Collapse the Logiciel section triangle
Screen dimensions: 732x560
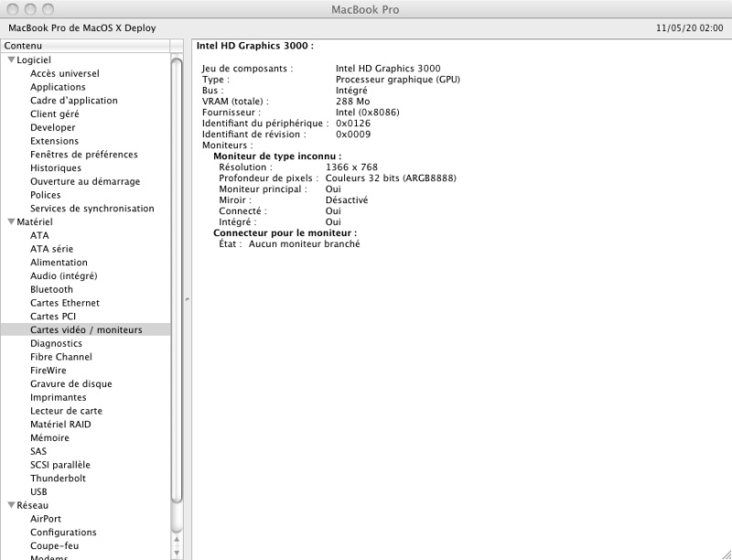[x=12, y=59]
